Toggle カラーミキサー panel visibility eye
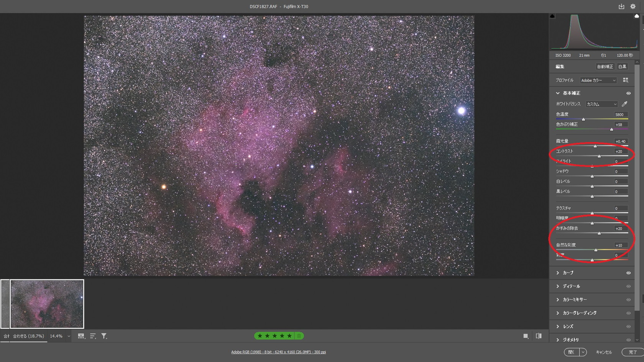The height and width of the screenshot is (362, 644). pyautogui.click(x=628, y=300)
